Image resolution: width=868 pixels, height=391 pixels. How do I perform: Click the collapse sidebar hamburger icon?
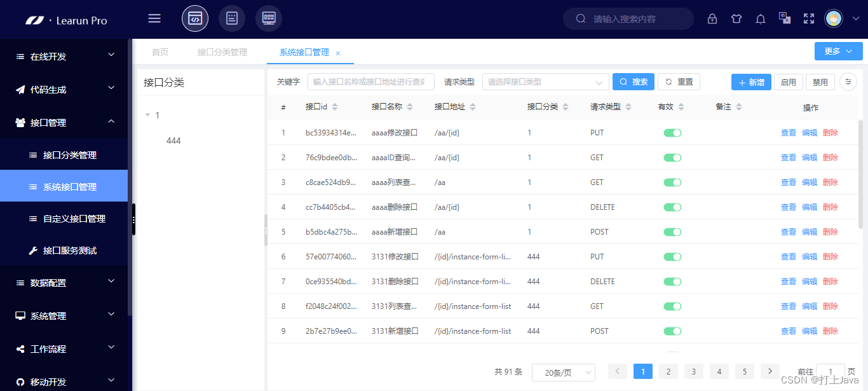tap(154, 18)
